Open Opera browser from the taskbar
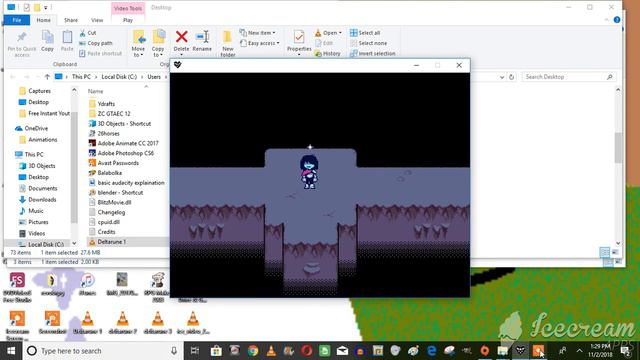 point(307,351)
